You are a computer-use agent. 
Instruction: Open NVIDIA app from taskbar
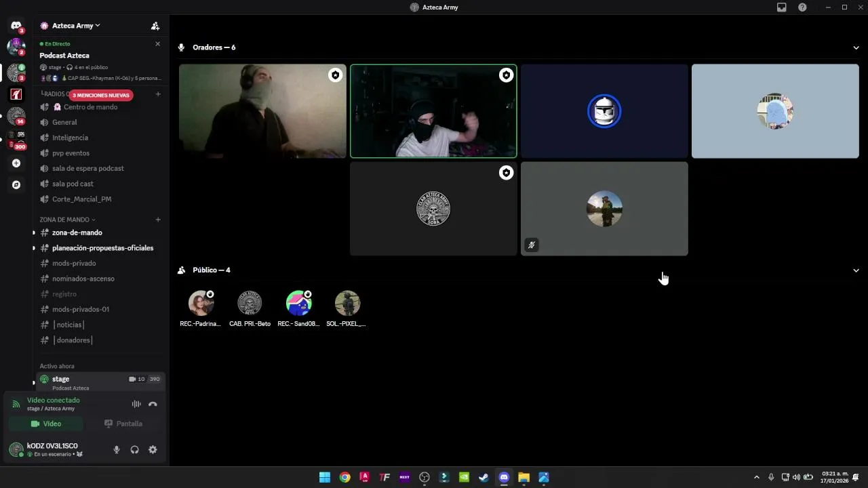pos(464,477)
